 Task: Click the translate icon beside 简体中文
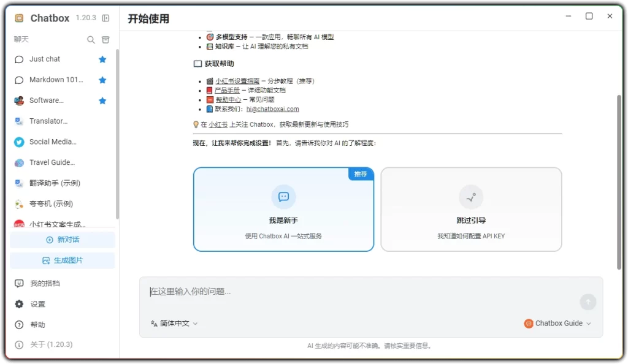pos(154,324)
